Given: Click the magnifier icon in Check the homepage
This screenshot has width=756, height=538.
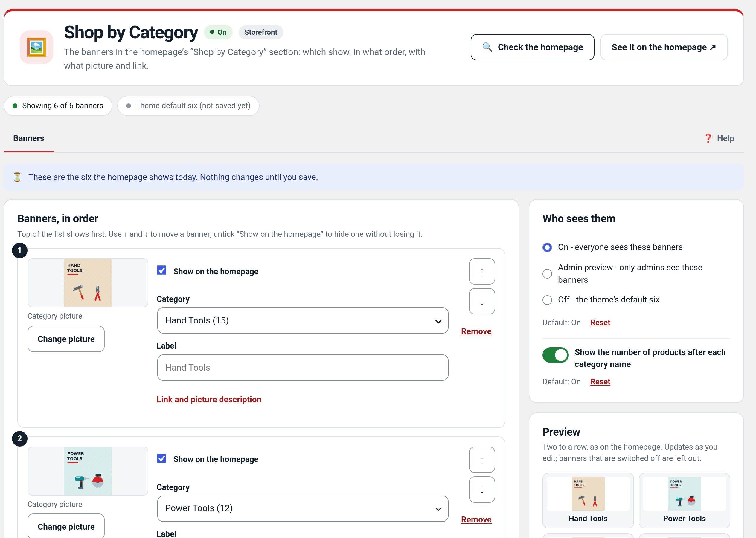Looking at the screenshot, I should pos(487,47).
